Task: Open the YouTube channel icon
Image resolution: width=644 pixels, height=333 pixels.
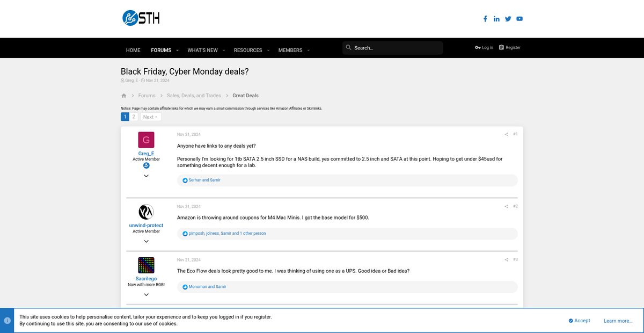Action: pyautogui.click(x=519, y=19)
